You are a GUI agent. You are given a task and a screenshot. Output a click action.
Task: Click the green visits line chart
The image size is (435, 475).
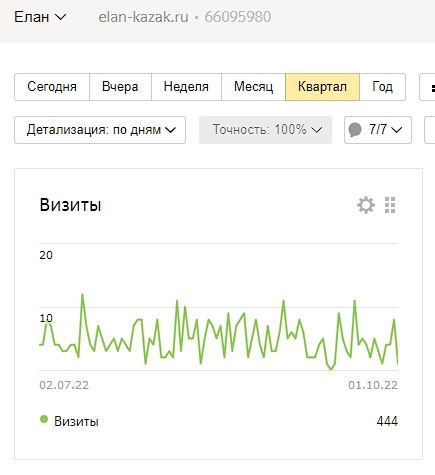[218, 332]
